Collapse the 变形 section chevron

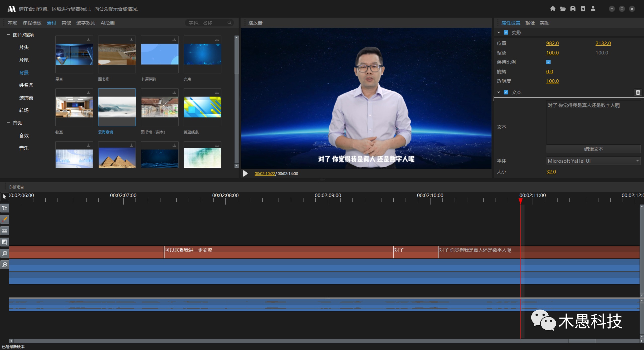pos(499,32)
